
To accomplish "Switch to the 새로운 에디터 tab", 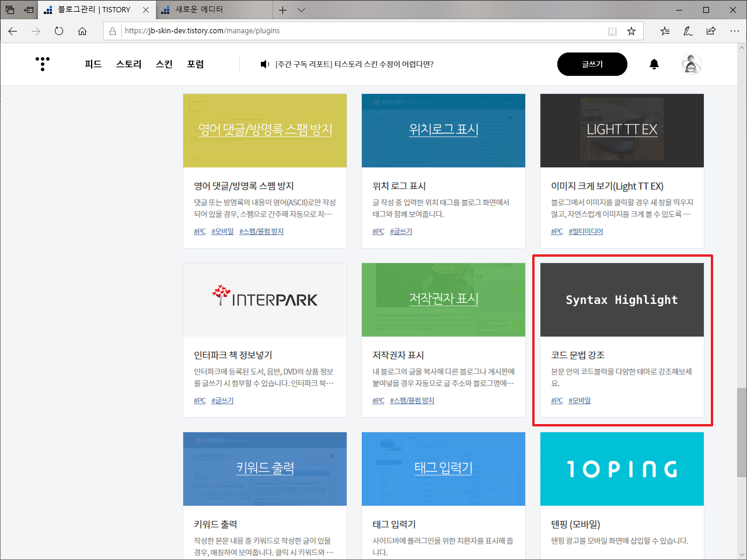I will click(214, 10).
